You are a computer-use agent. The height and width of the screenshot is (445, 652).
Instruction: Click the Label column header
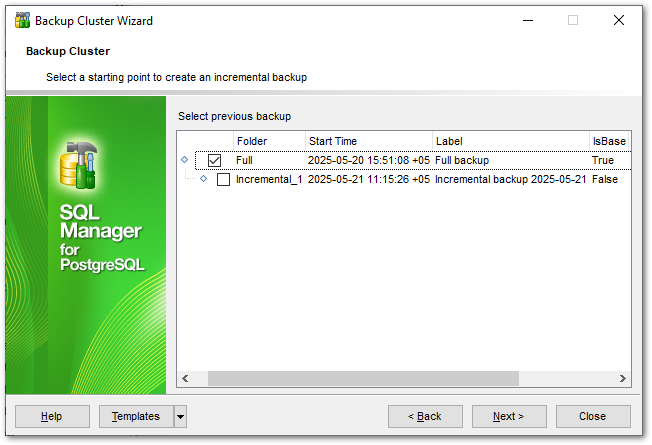(509, 141)
